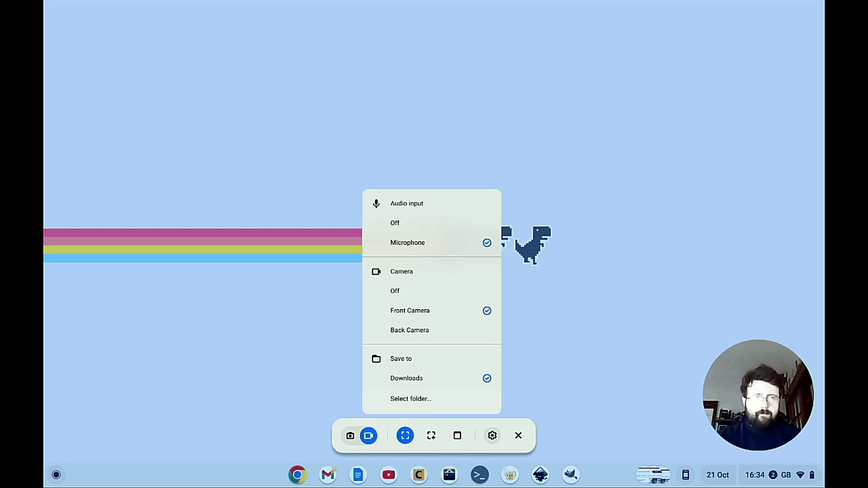Image resolution: width=868 pixels, height=488 pixels.
Task: Expand the Audio input section
Action: tap(406, 203)
